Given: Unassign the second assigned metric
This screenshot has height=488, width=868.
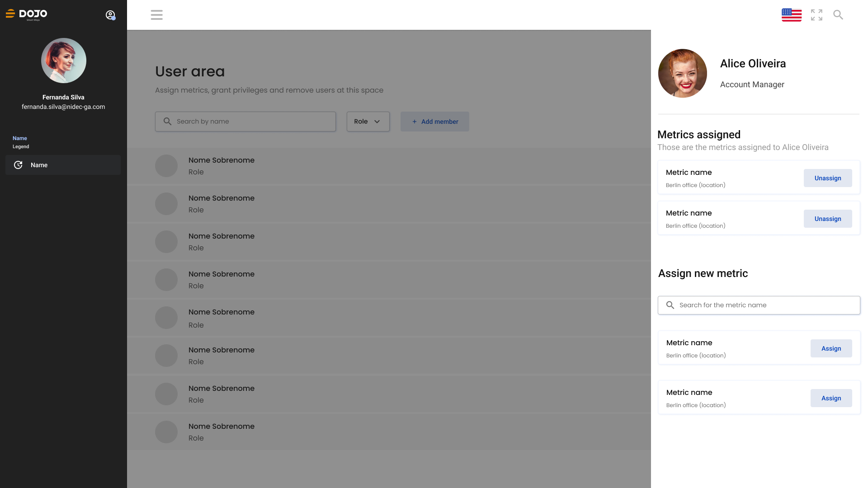Looking at the screenshot, I should (828, 219).
